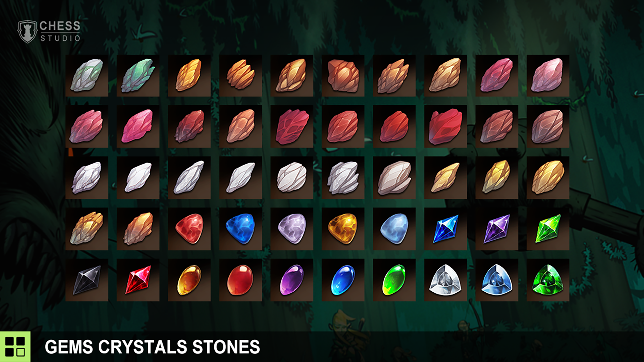
Task: Select the first grey-green raw stone thumbnail
Action: (x=87, y=76)
